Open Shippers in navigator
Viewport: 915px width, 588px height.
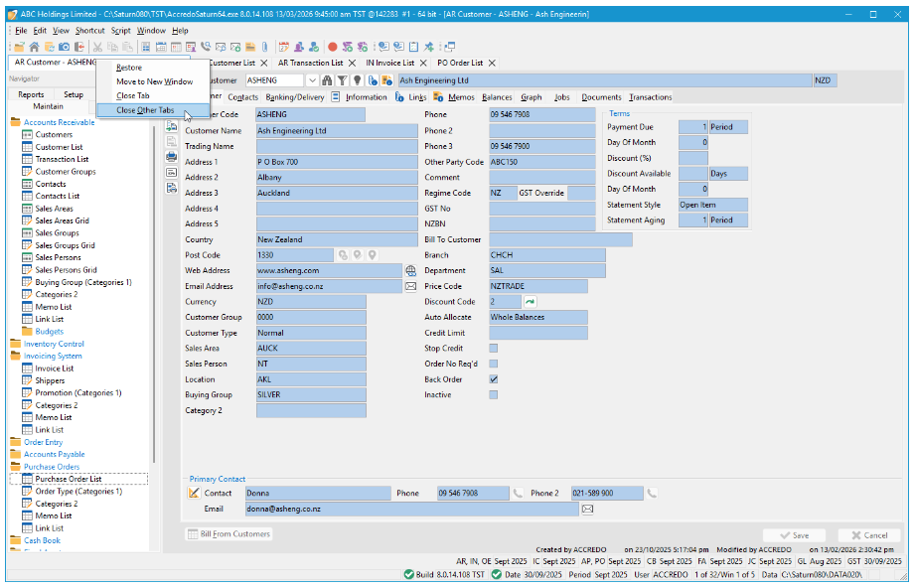tap(50, 381)
